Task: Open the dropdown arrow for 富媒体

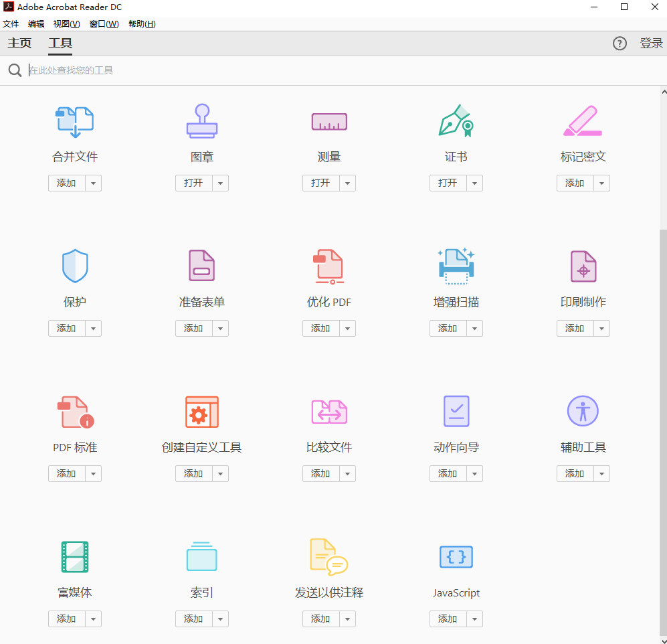Action: coord(93,619)
